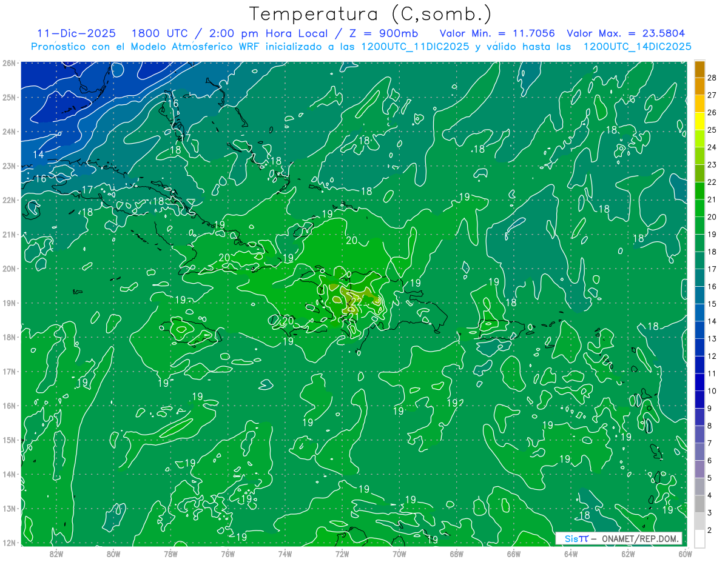Click the "66W" longitude axis label
The width and height of the screenshot is (728, 562).
[x=513, y=554]
